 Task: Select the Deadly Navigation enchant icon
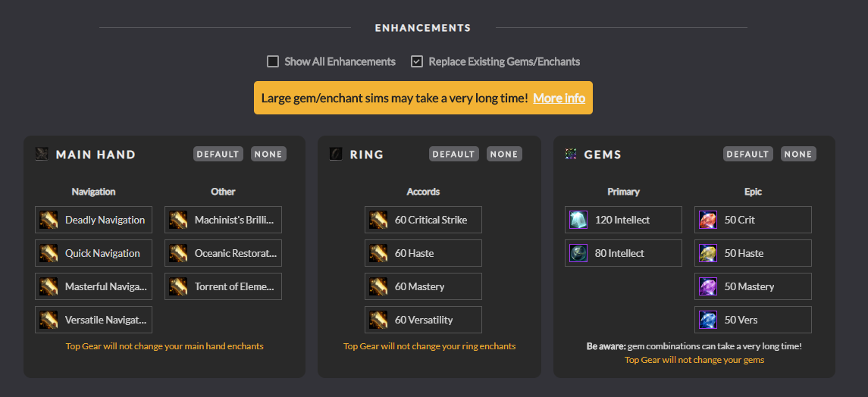click(x=49, y=220)
